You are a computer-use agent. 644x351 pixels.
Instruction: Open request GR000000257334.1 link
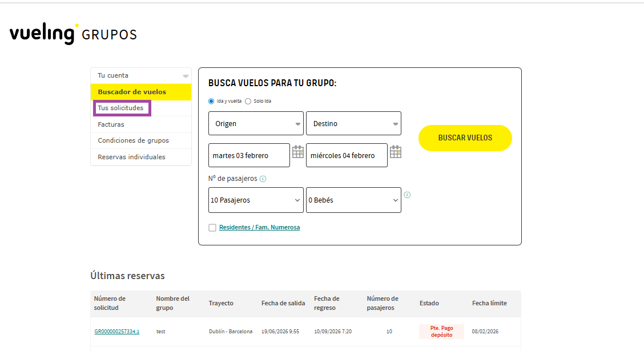(x=117, y=332)
